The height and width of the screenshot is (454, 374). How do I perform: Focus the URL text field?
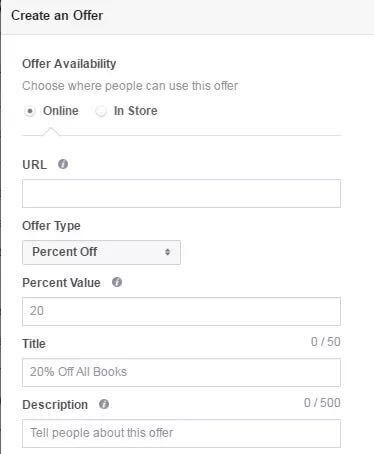(181, 193)
